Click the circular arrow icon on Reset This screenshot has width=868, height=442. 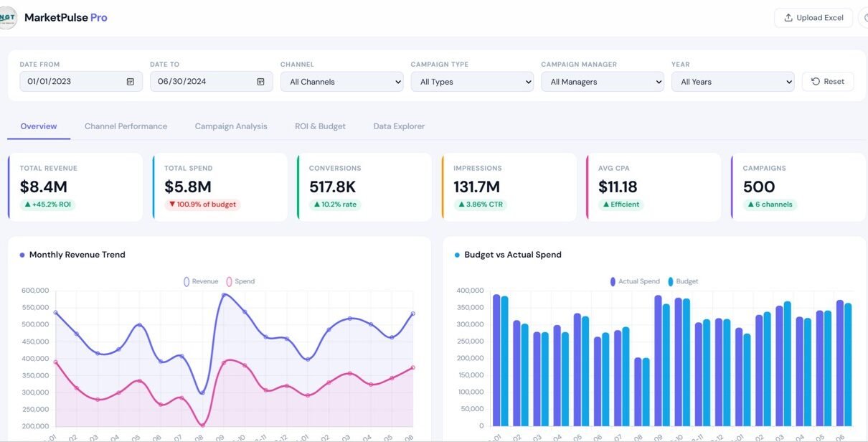coord(816,82)
